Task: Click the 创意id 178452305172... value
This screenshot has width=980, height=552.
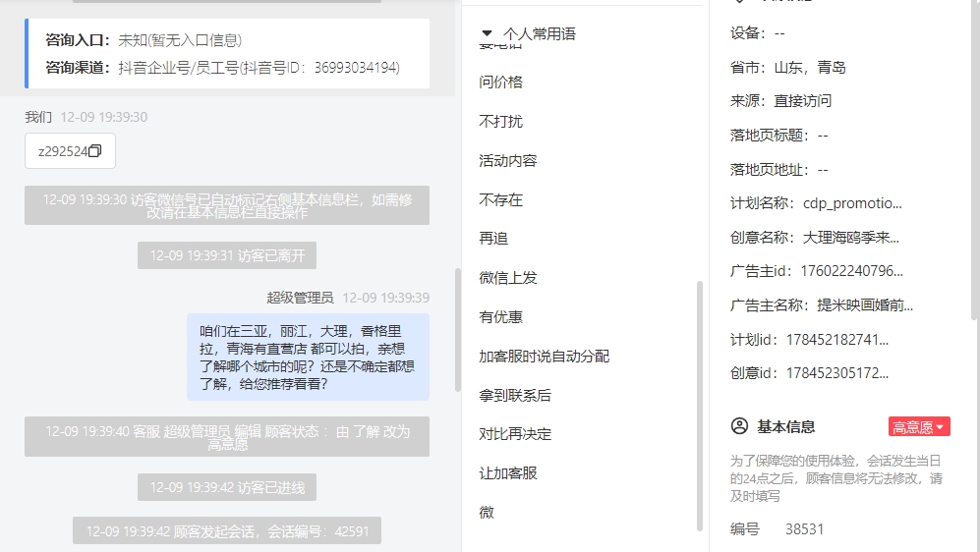Action: pyautogui.click(x=836, y=373)
